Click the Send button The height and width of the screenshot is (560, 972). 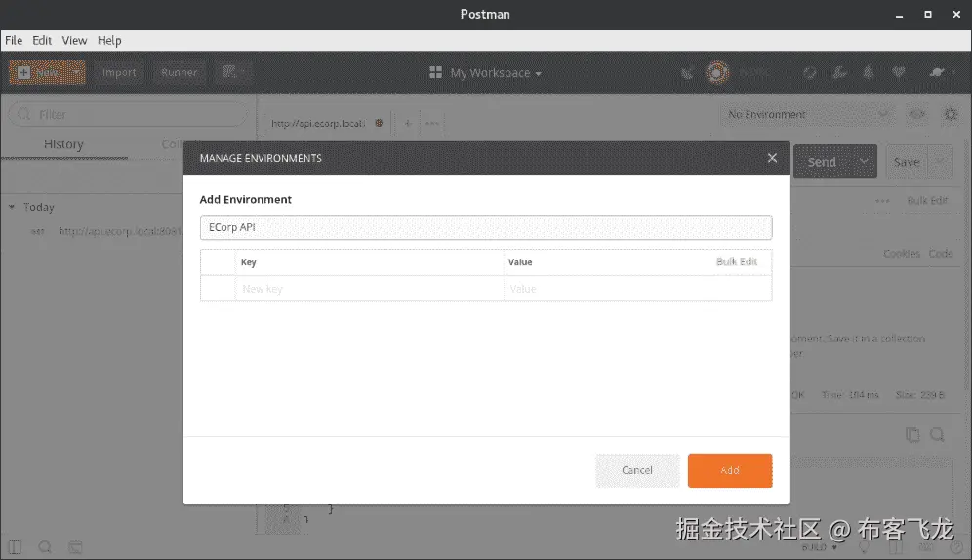(x=822, y=162)
